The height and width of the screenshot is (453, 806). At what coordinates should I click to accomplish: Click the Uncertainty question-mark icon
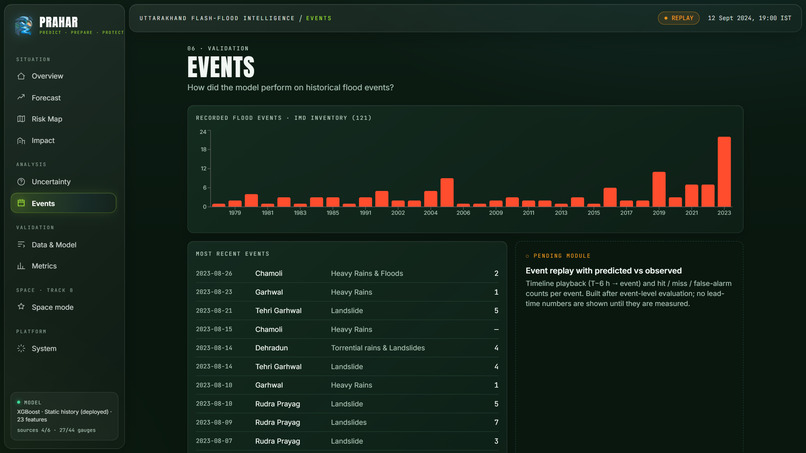(x=21, y=182)
